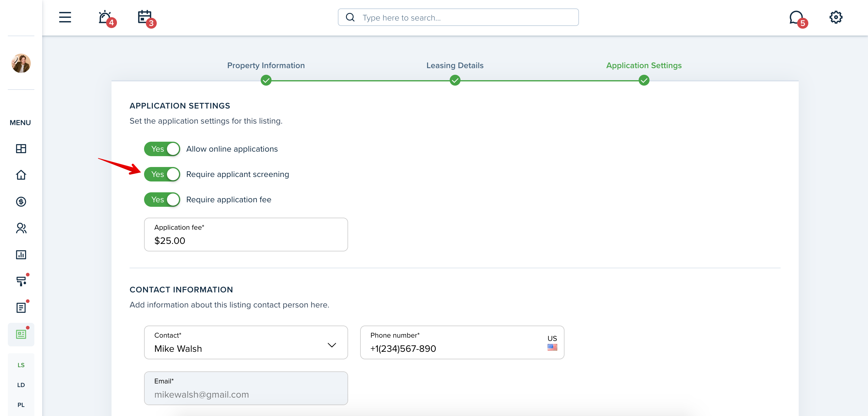Viewport: 868px width, 416px height.
Task: Click the 'Require applicant screening' label
Action: click(237, 174)
